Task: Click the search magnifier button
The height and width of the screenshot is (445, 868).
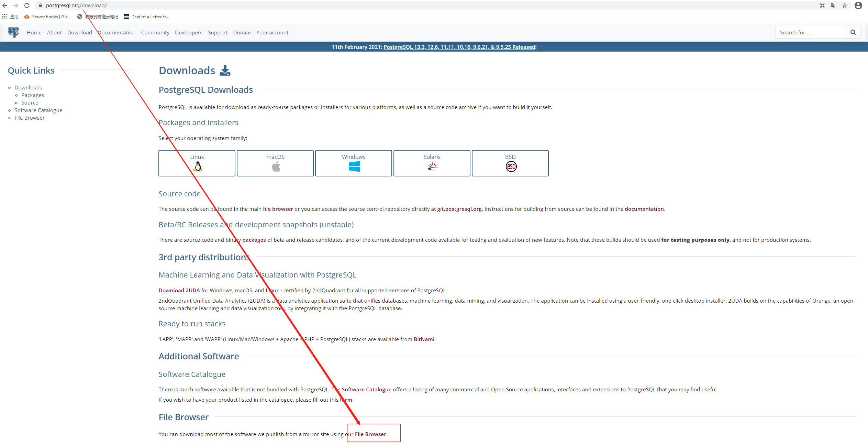Action: tap(853, 32)
